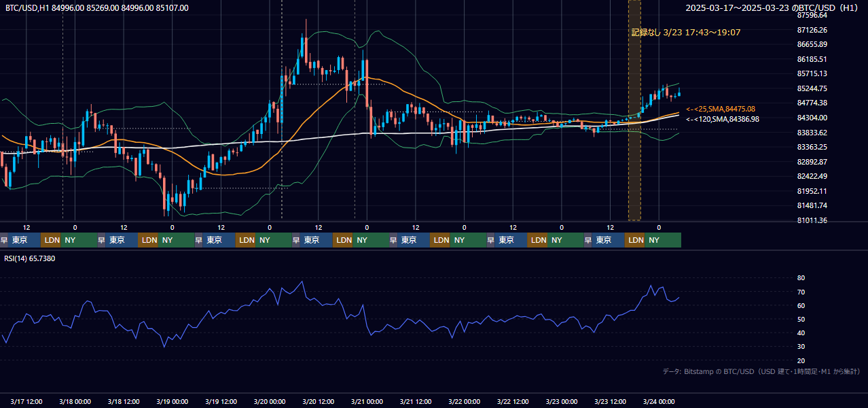Click price axis value 84774.38
This screenshot has height=408, width=868.
coord(812,103)
